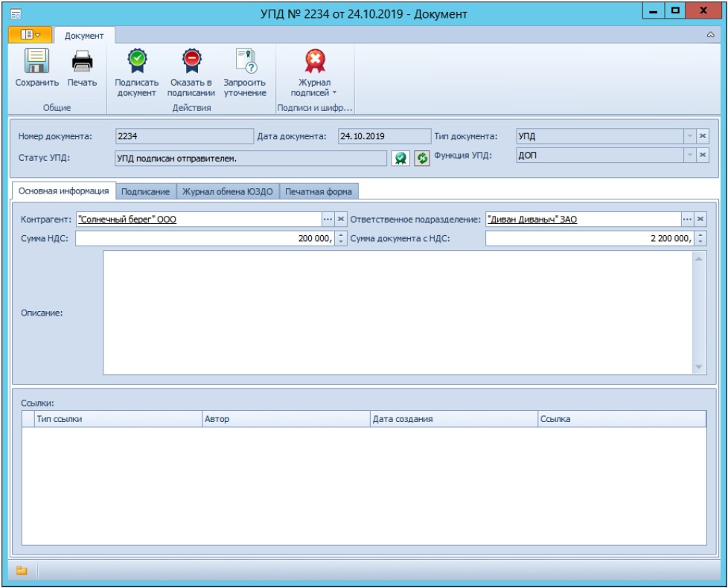The width and height of the screenshot is (728, 588).
Task: Expand the Функция УПД dropdown
Action: click(690, 155)
